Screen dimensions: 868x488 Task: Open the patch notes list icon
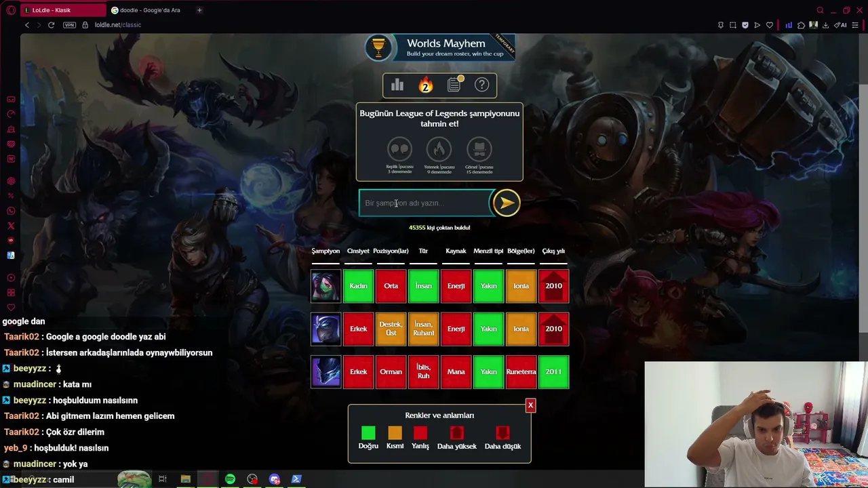tap(454, 85)
